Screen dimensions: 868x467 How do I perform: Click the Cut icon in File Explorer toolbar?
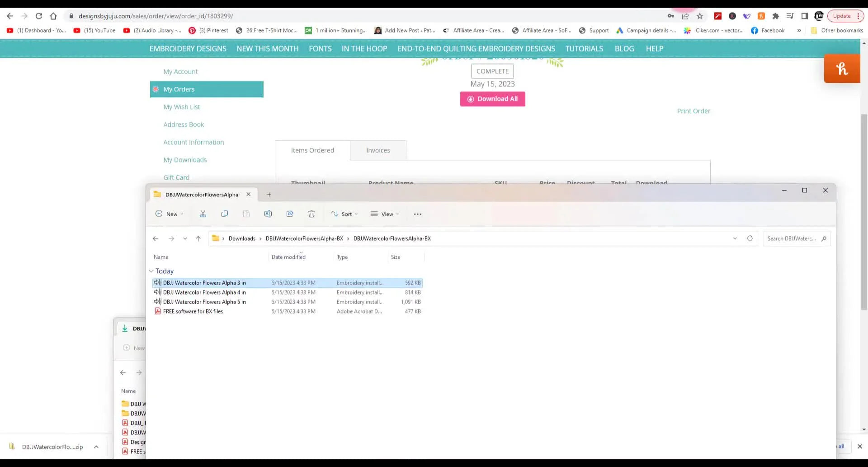coord(203,214)
